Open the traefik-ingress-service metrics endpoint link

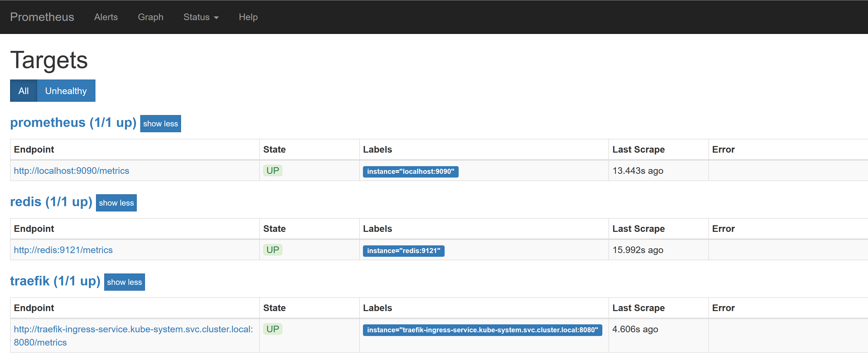[133, 329]
